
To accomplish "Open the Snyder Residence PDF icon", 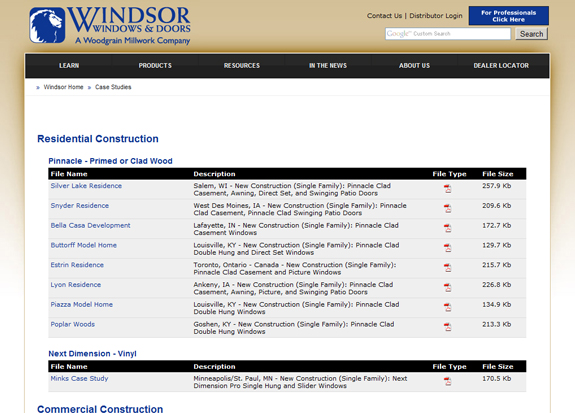I will tap(447, 209).
